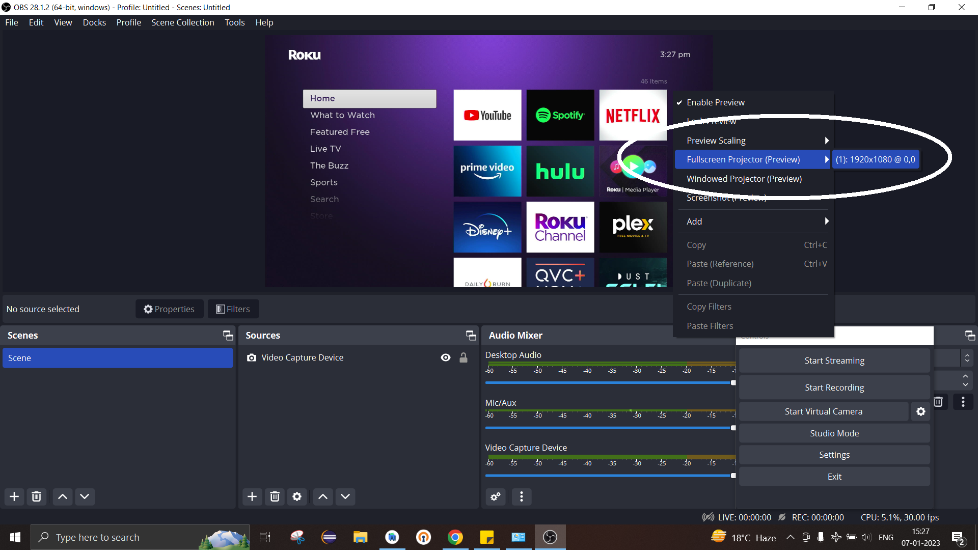Move the source up in Sources toolbar
This screenshot has width=980, height=554.
pos(323,497)
